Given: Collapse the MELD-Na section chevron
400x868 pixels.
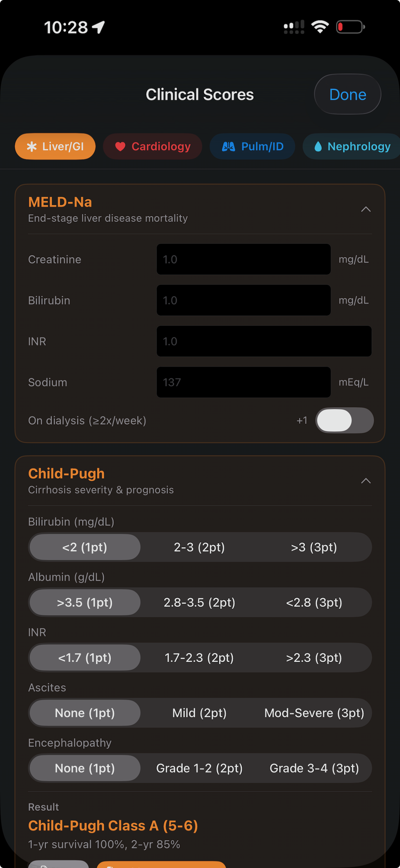Looking at the screenshot, I should (x=366, y=210).
